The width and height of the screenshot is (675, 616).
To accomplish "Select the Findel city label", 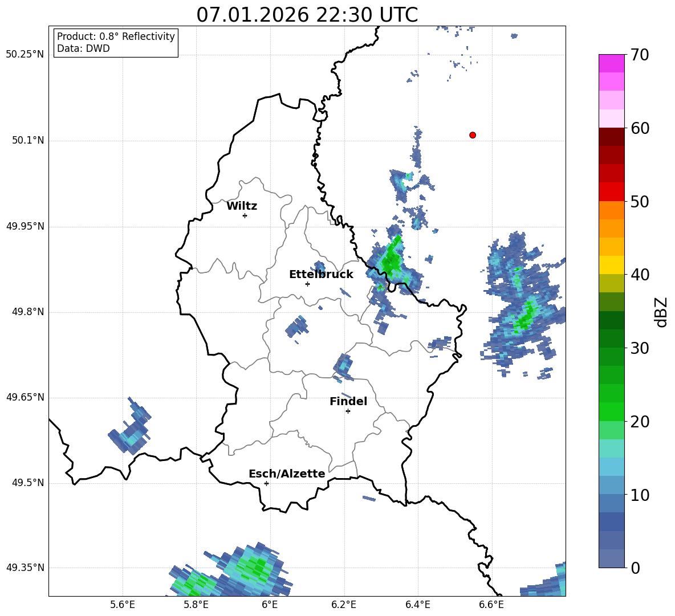I will 348,401.
